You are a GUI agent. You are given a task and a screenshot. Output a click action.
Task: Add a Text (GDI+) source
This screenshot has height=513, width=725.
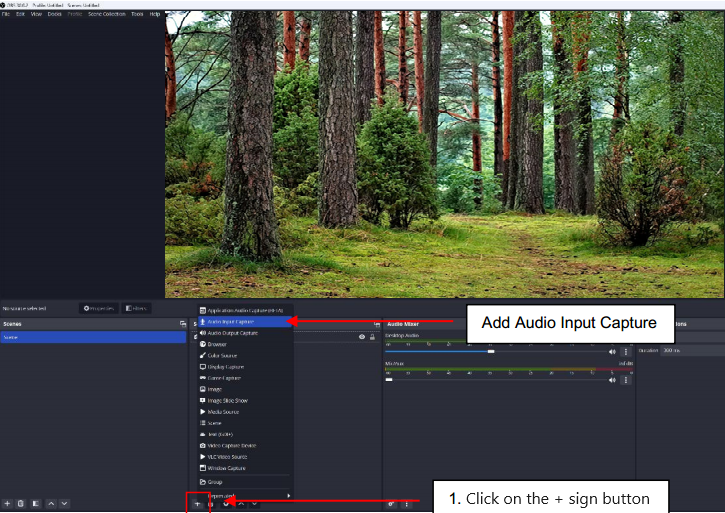[x=245, y=434]
